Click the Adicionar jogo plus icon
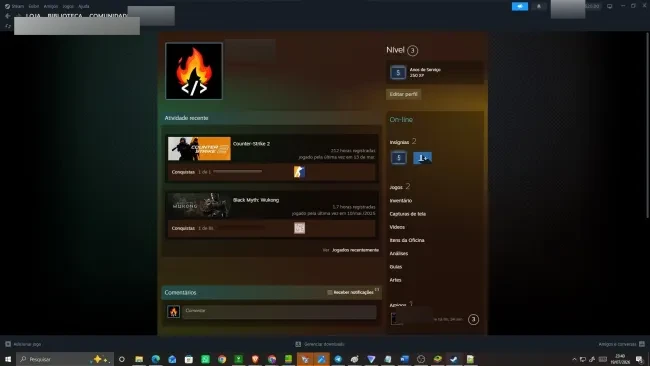 tap(8, 344)
